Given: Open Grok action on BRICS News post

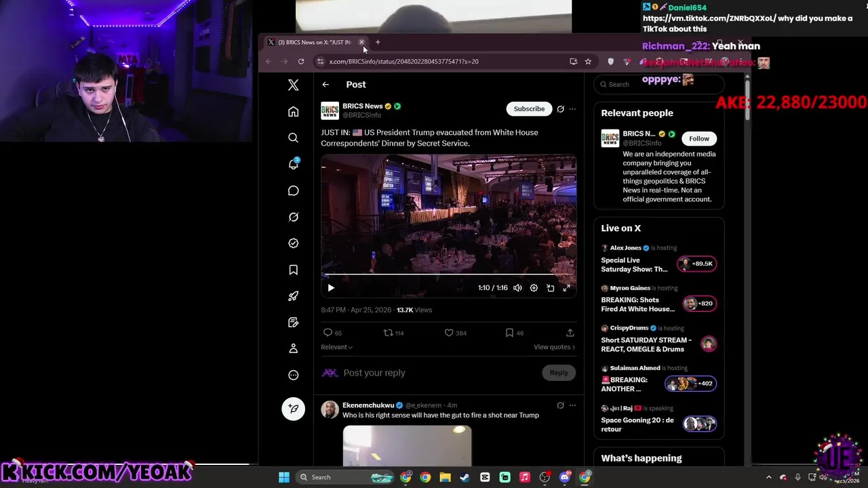Looking at the screenshot, I should click(560, 109).
